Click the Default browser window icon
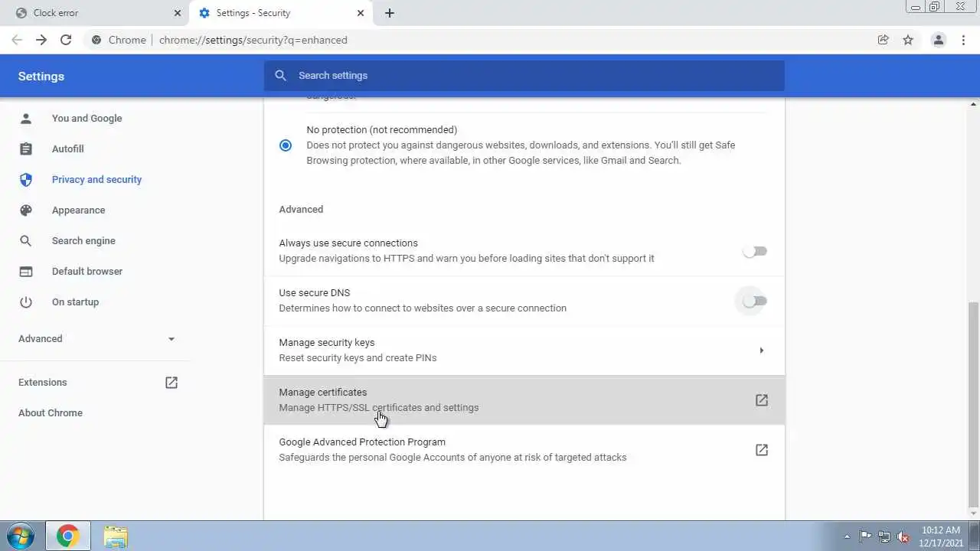 [26, 271]
